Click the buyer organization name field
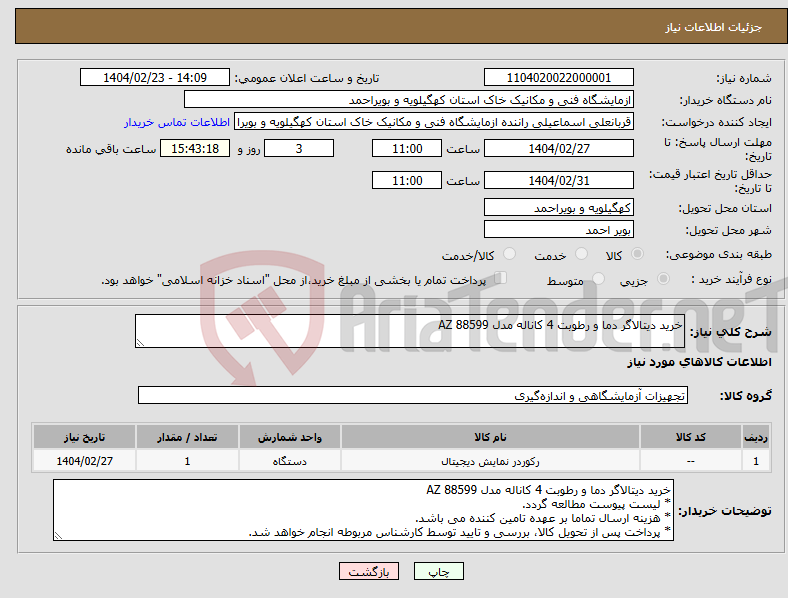This screenshot has height=598, width=788. tap(409, 99)
